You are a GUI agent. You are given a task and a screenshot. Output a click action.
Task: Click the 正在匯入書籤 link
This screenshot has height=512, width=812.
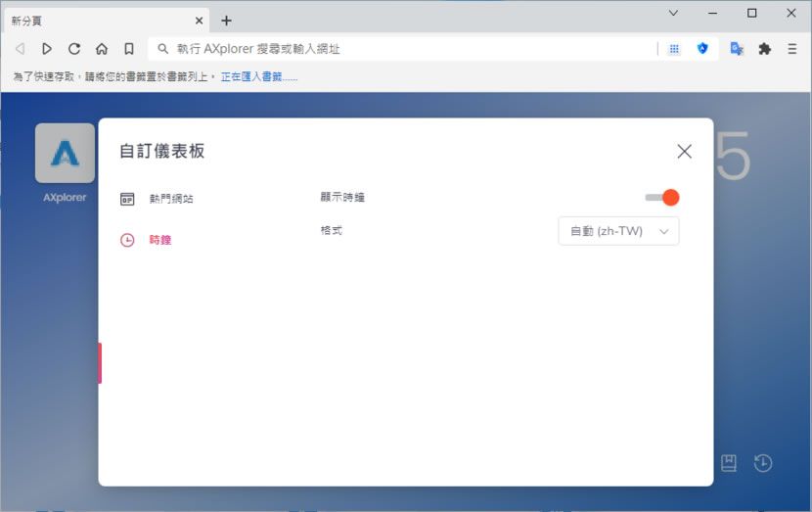coord(259,76)
